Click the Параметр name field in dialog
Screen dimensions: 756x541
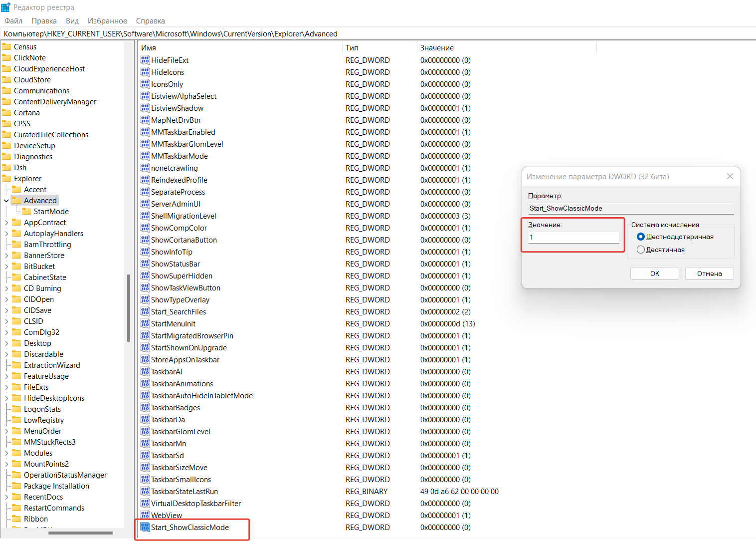[631, 208]
